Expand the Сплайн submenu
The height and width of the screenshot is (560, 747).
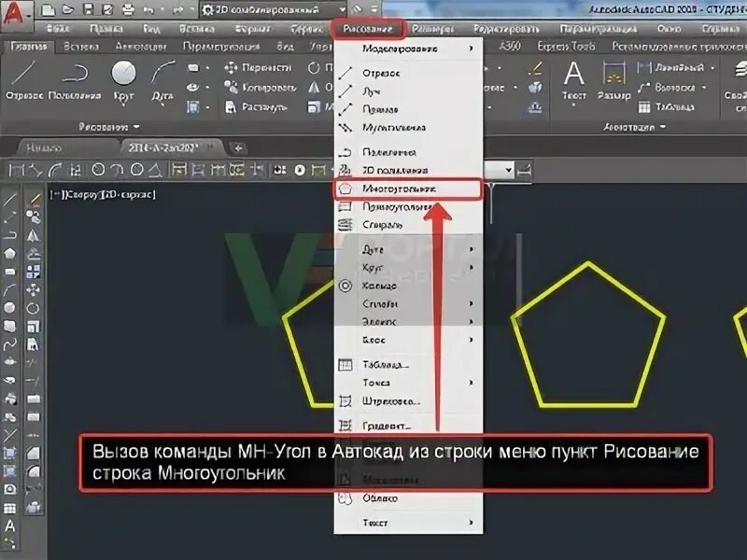pyautogui.click(x=409, y=303)
